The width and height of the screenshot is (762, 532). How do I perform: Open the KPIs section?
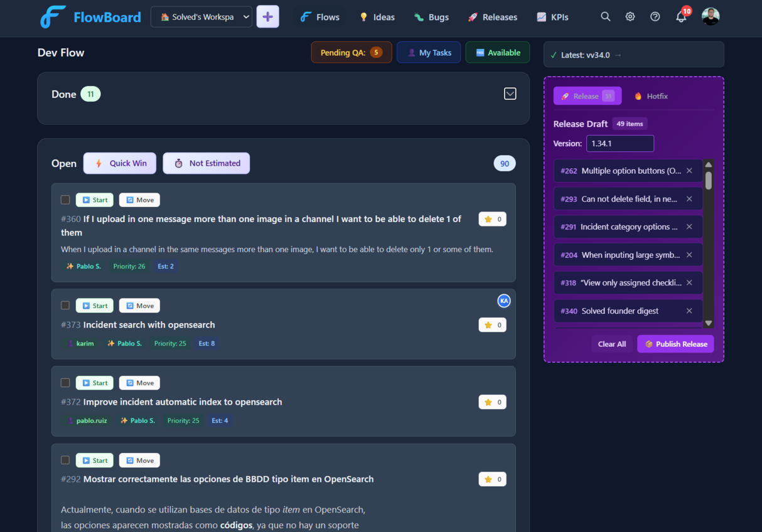tap(552, 17)
